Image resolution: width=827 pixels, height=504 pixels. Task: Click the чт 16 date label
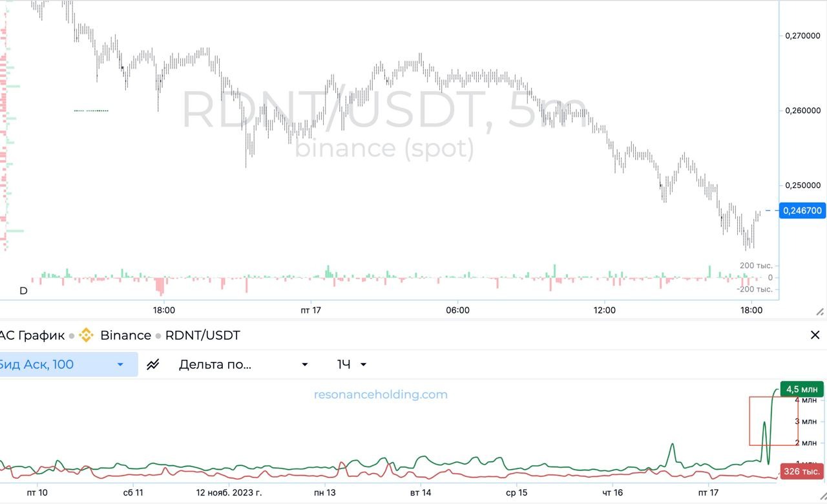(612, 492)
